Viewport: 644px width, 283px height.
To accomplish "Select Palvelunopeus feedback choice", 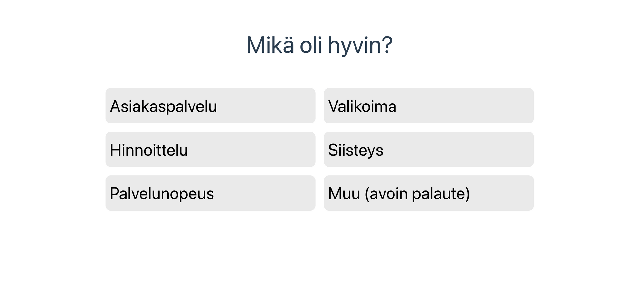I will (210, 193).
